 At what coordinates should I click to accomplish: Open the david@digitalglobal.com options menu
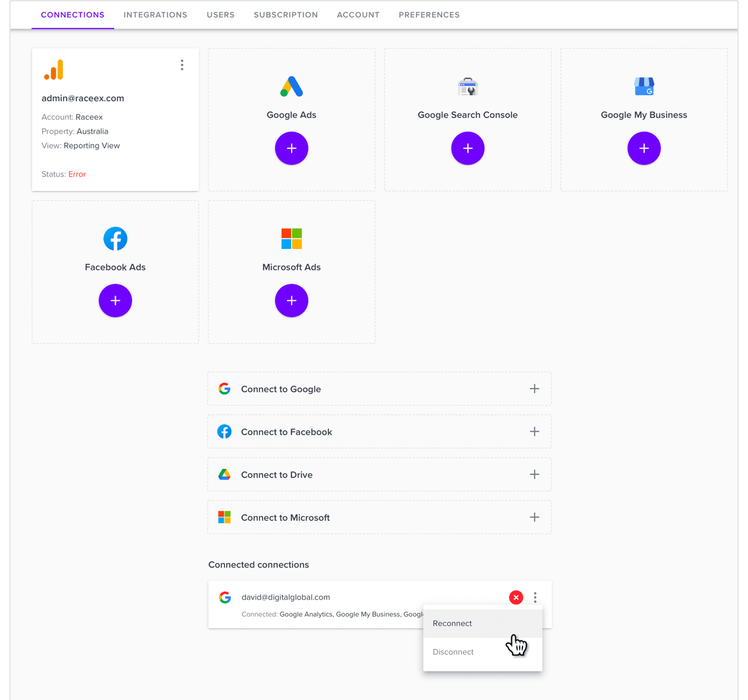[535, 597]
